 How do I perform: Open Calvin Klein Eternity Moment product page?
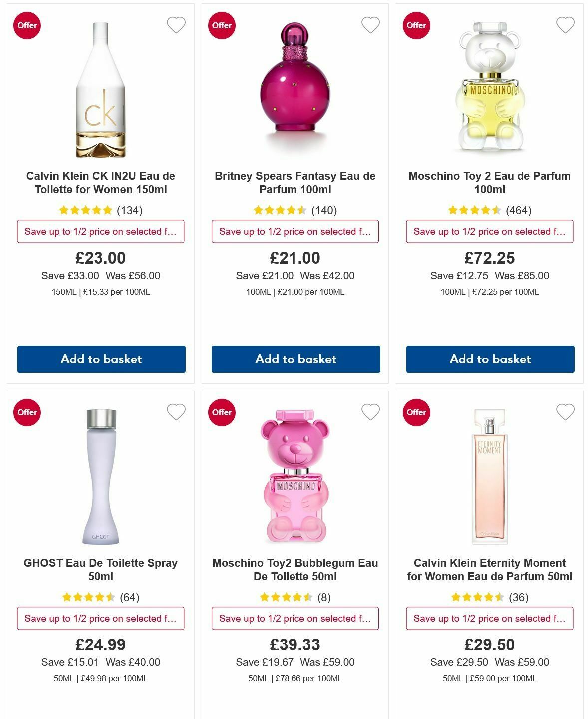point(489,569)
